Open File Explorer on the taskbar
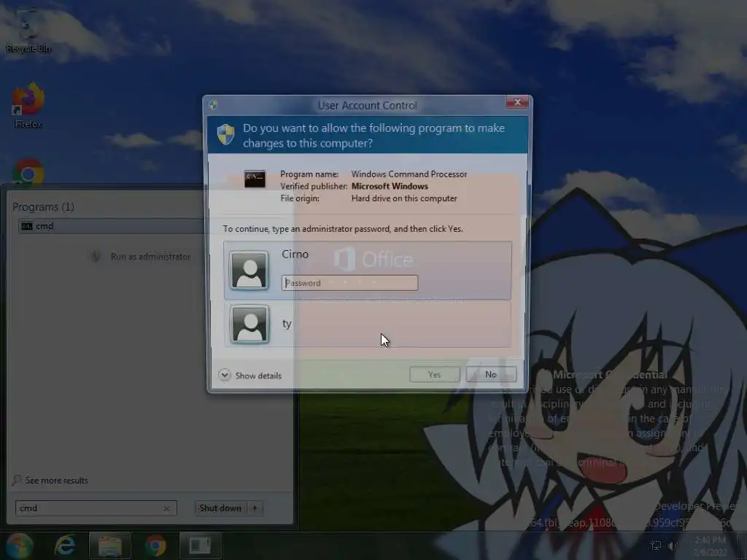Image resolution: width=747 pixels, height=560 pixels. click(110, 545)
